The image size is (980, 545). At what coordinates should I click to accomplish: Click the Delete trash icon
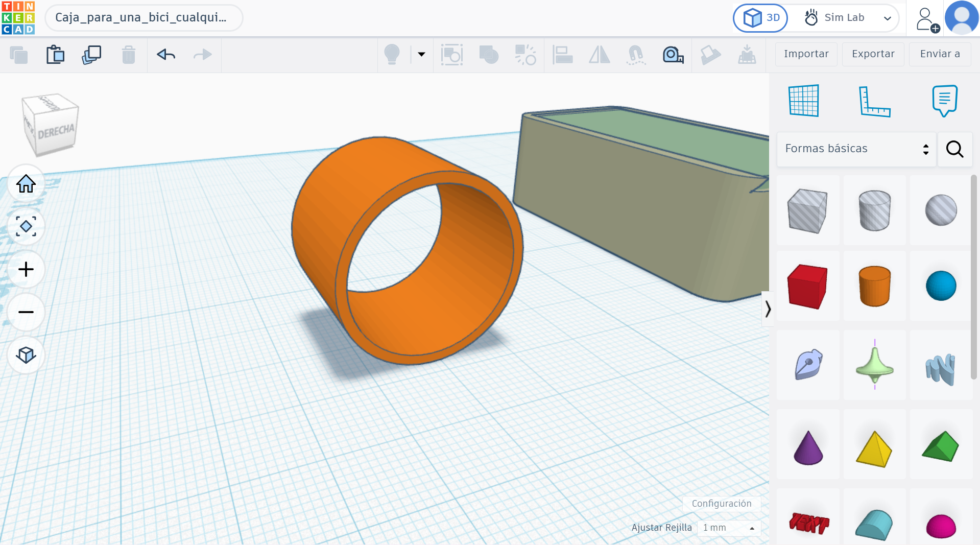129,55
